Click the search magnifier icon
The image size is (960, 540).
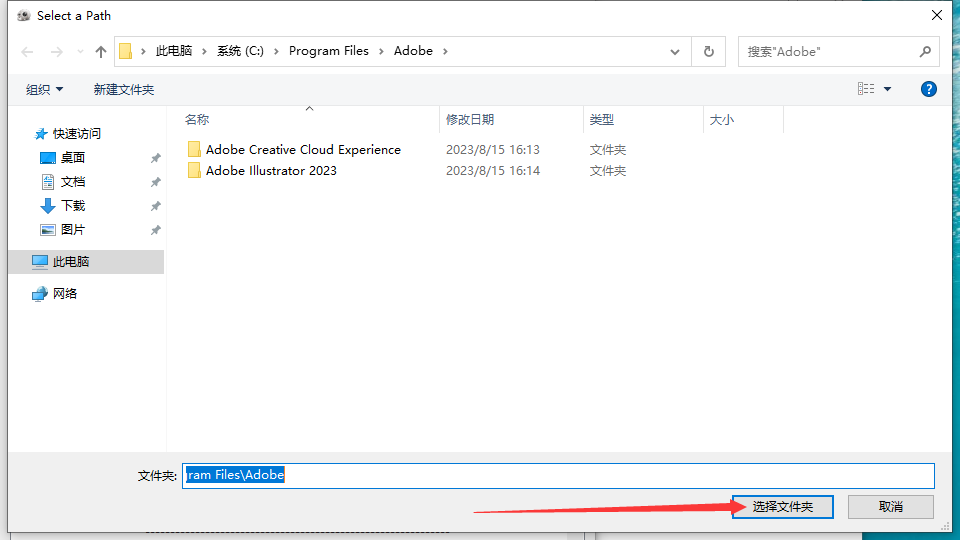(925, 52)
